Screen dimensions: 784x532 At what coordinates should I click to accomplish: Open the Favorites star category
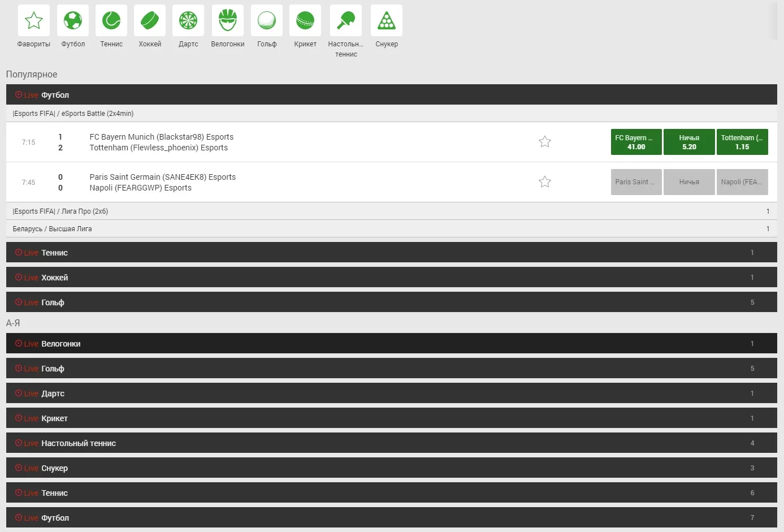point(34,21)
